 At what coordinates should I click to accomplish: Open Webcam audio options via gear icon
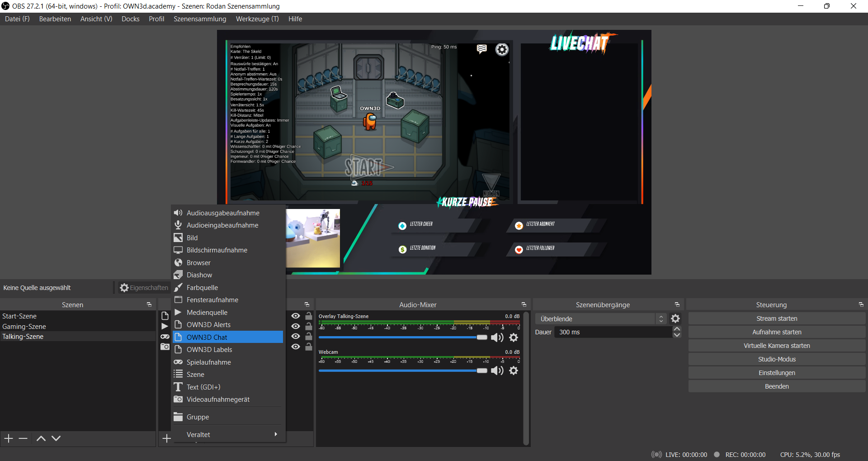point(514,371)
